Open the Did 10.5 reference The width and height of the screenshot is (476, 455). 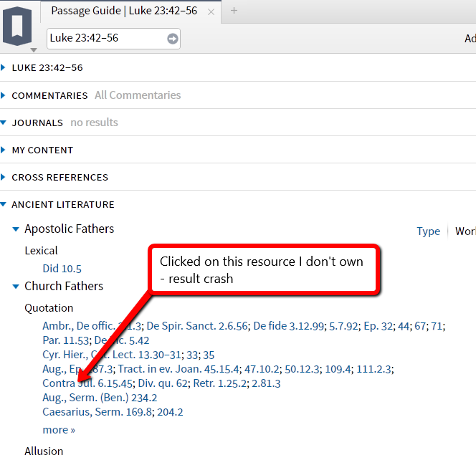point(62,269)
